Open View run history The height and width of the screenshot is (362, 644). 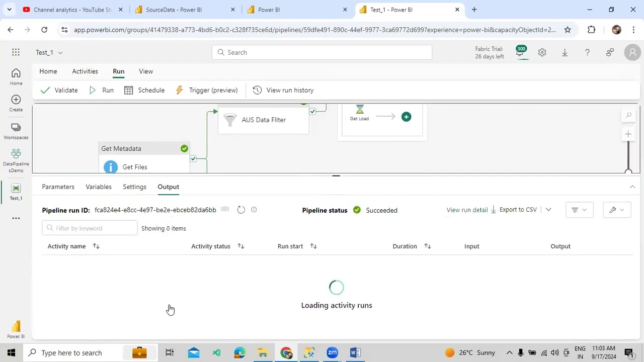coord(283,90)
